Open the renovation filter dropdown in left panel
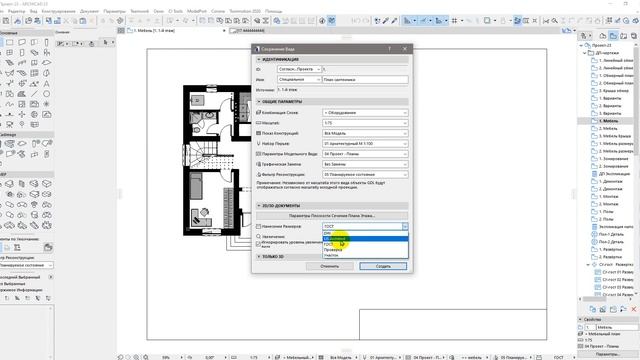Viewport: 640px width, 360px height. coord(26,265)
